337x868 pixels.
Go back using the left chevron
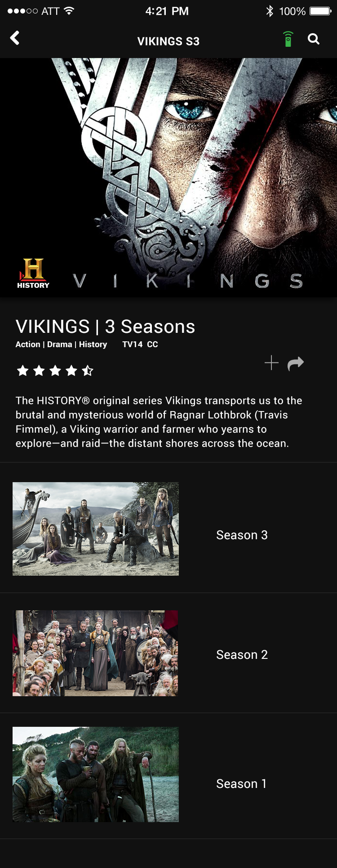(x=15, y=38)
